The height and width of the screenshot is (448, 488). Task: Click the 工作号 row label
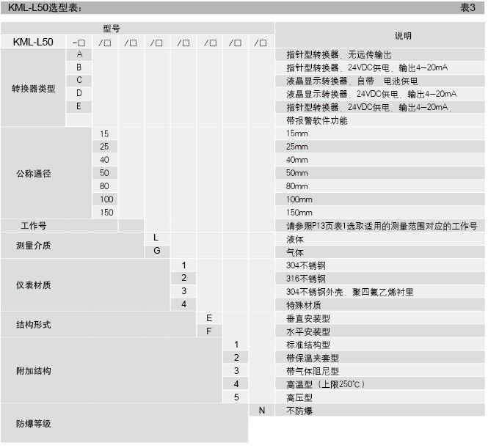(x=33, y=226)
